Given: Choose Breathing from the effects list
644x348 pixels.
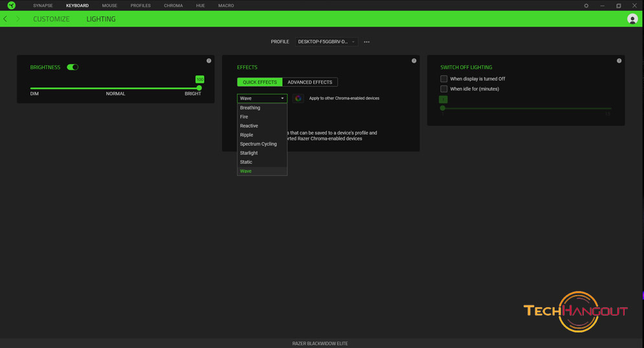Looking at the screenshot, I should click(262, 107).
